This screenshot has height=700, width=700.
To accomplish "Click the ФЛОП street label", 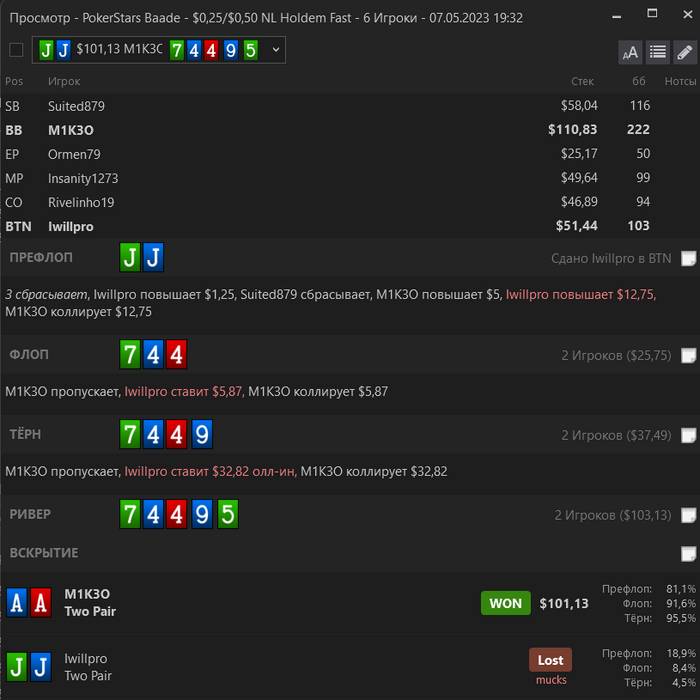I will click(x=29, y=355).
